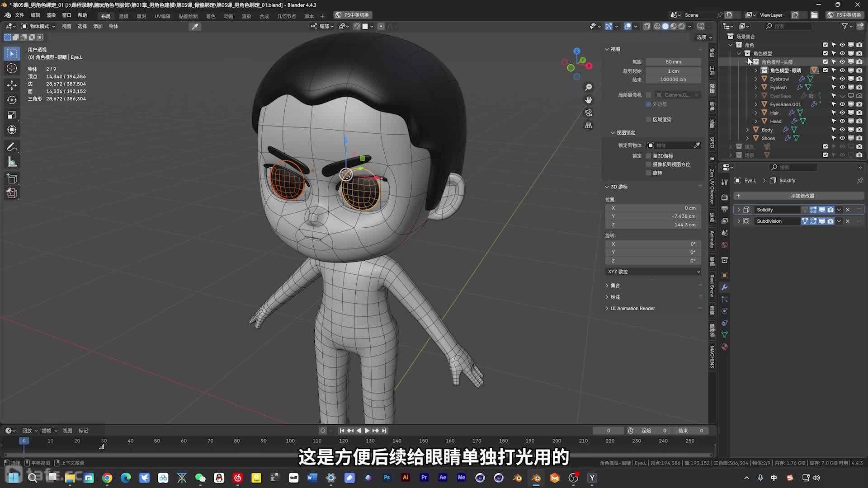Select the Add Cube tool
This screenshot has width=868, height=488.
[x=12, y=178]
